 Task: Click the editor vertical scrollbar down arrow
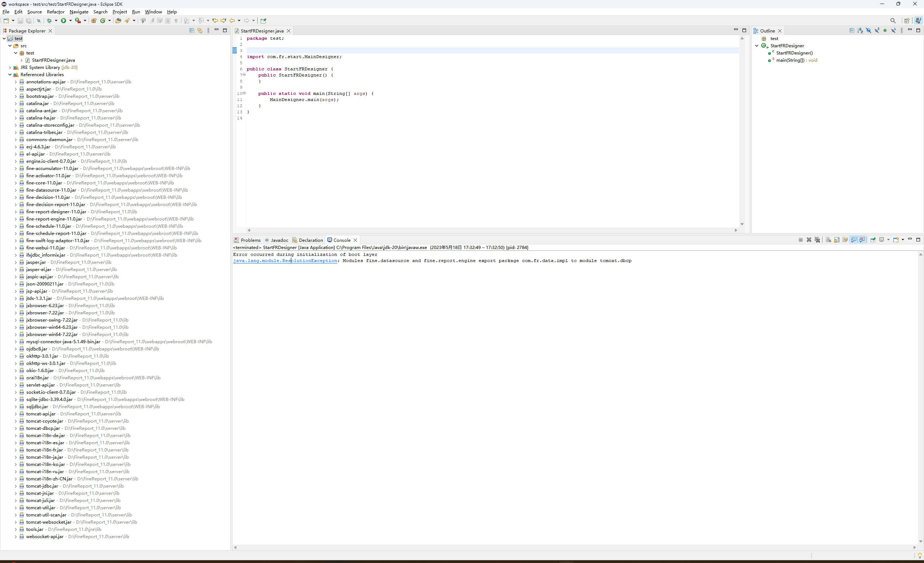click(x=742, y=224)
